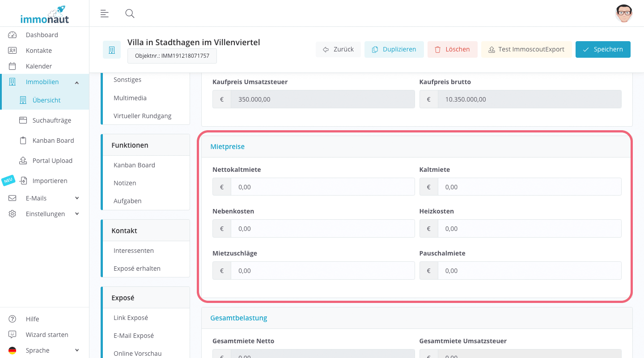644x358 pixels.
Task: Focus the Heizkosten amount field
Action: (529, 229)
